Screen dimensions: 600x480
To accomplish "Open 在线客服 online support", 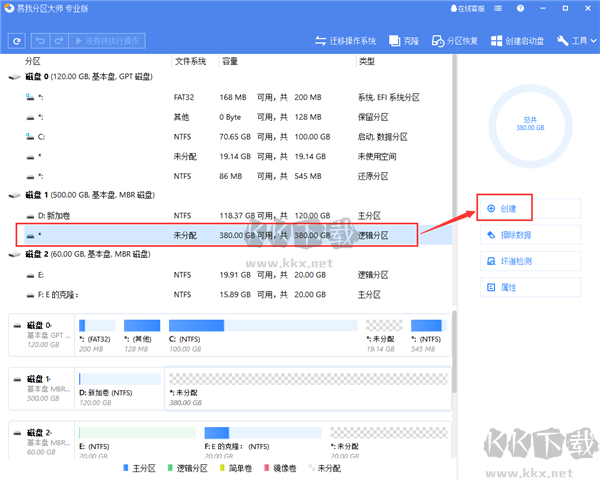I will coord(468,8).
